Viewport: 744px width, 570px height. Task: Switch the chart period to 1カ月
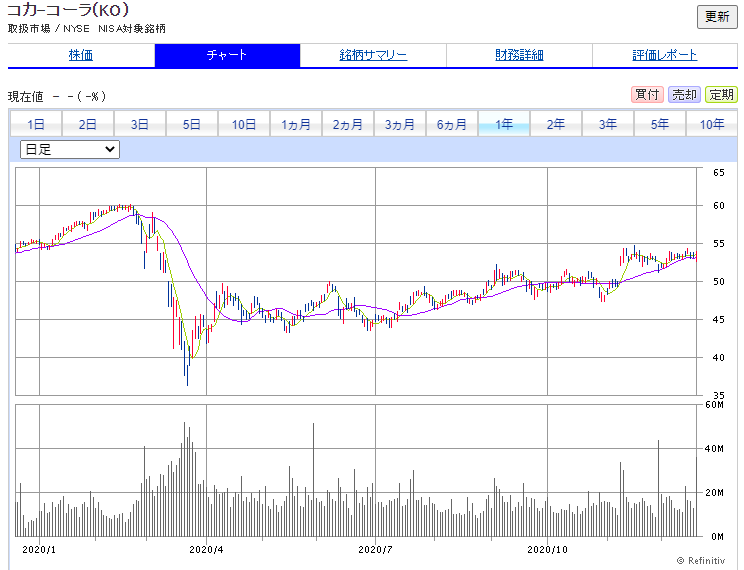tap(296, 124)
